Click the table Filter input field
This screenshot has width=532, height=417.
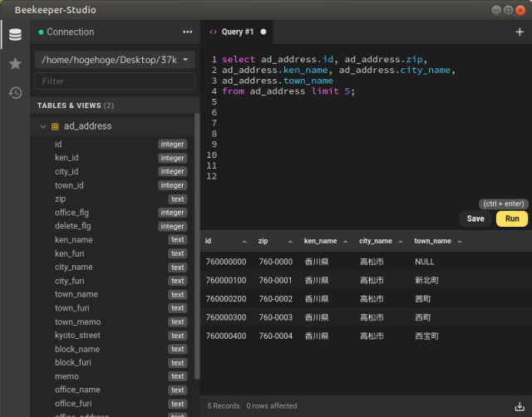115,81
